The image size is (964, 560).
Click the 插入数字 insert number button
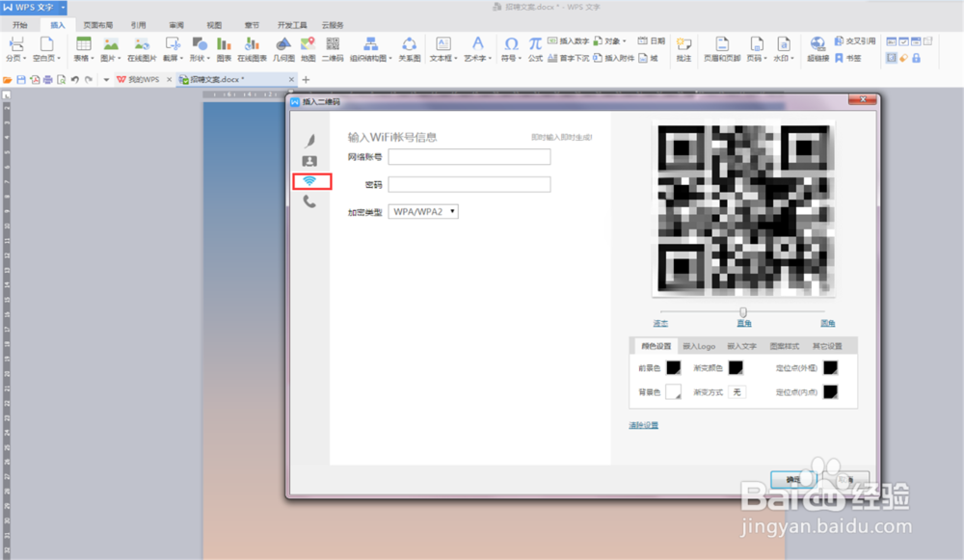coord(568,41)
